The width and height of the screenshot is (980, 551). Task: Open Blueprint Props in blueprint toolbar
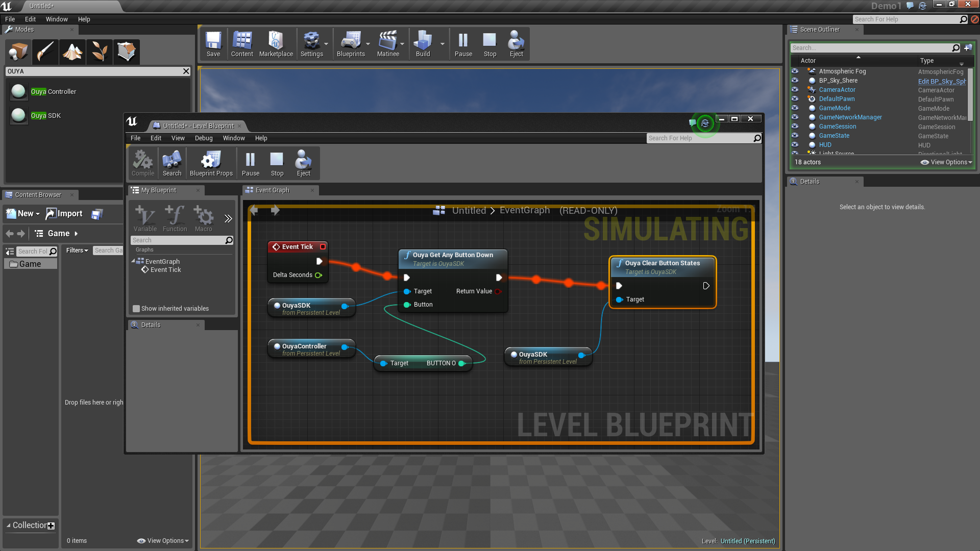(211, 163)
